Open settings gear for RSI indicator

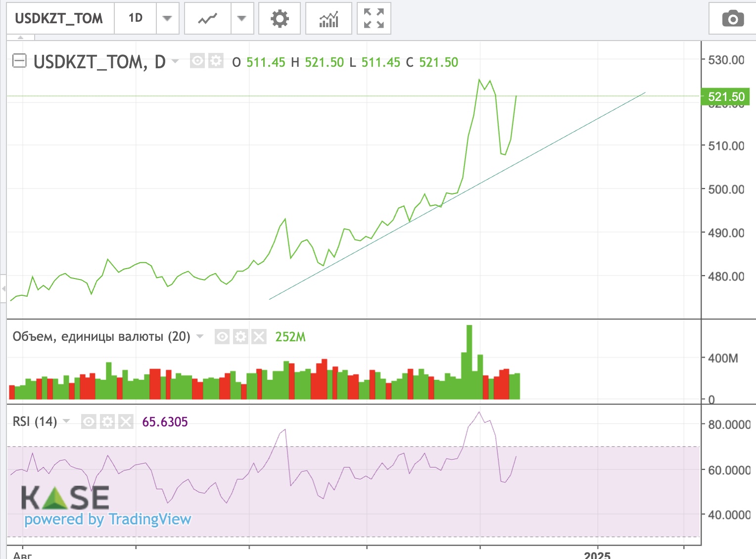[107, 421]
